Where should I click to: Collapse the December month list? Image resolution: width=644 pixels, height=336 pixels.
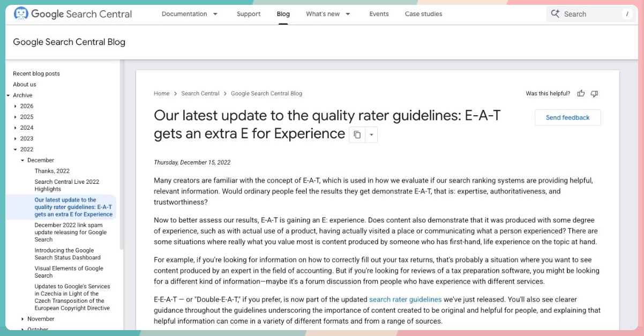coord(23,160)
